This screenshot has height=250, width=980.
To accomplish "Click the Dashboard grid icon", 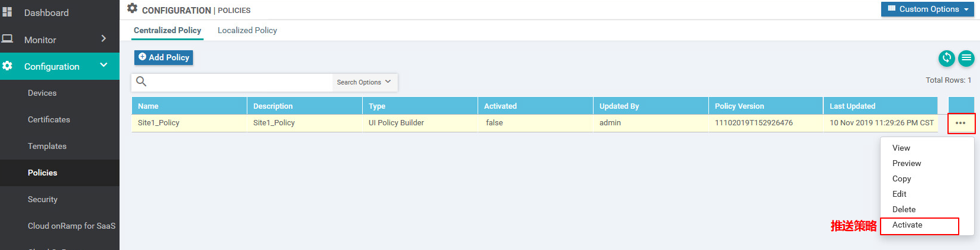I will pos(7,12).
